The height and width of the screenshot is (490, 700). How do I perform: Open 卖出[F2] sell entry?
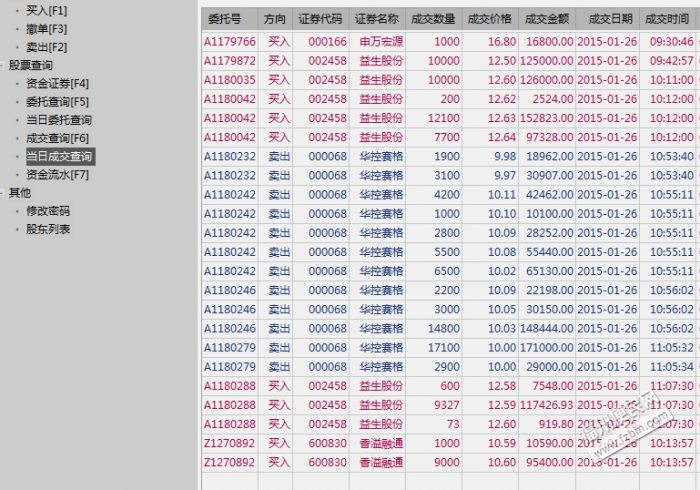point(46,47)
